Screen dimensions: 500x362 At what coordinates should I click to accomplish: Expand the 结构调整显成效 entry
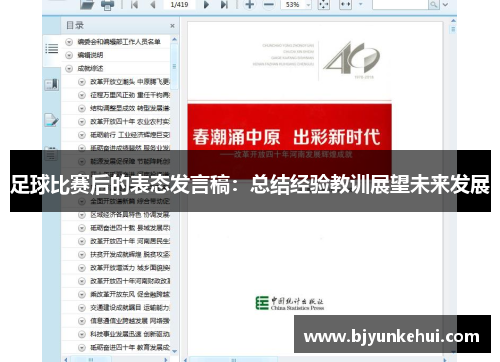click(82, 109)
